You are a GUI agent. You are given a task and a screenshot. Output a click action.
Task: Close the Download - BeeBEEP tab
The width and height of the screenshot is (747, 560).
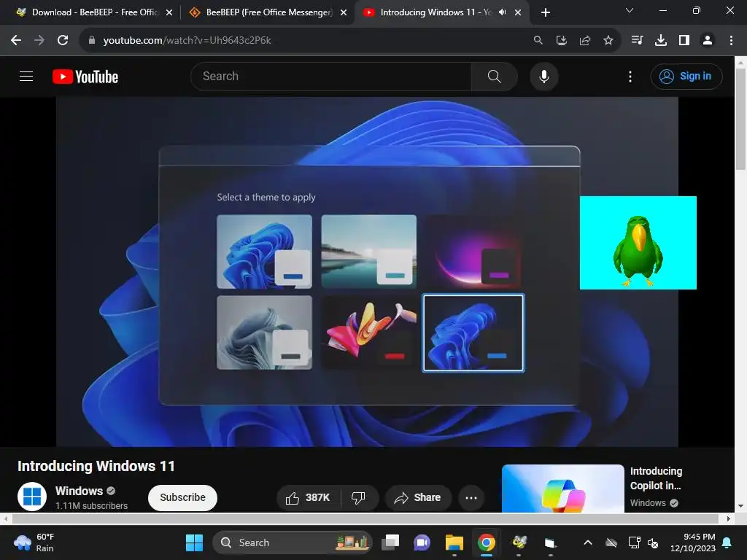[x=169, y=12]
